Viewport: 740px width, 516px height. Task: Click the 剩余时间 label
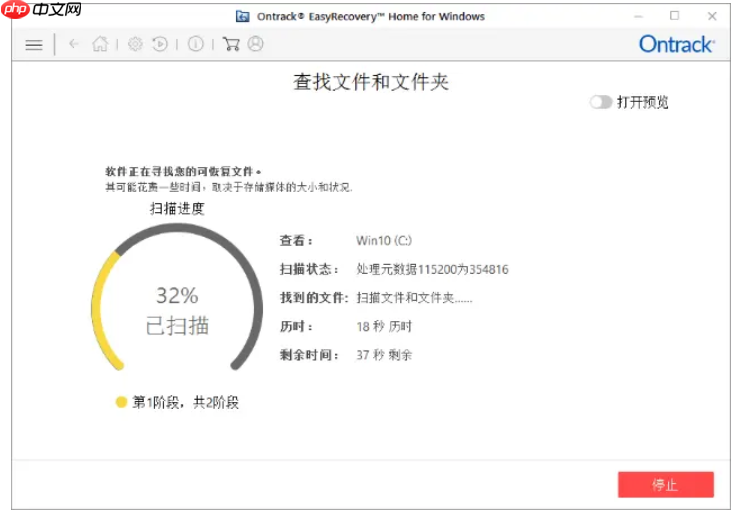[309, 355]
